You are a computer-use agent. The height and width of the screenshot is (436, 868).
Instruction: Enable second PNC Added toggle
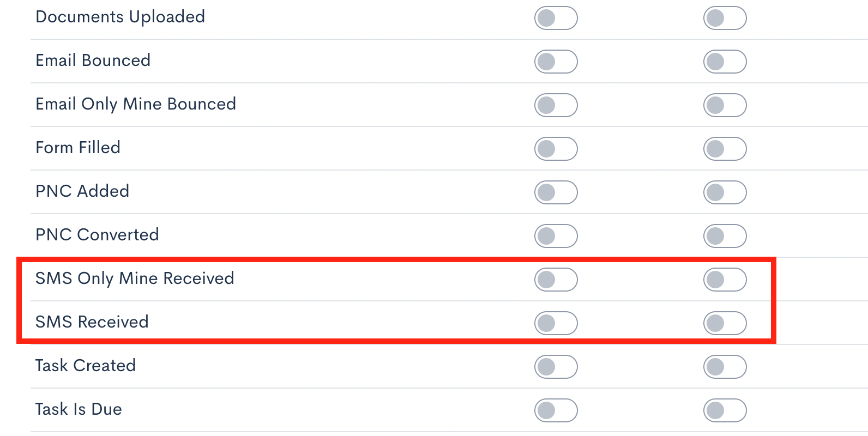coord(725,192)
